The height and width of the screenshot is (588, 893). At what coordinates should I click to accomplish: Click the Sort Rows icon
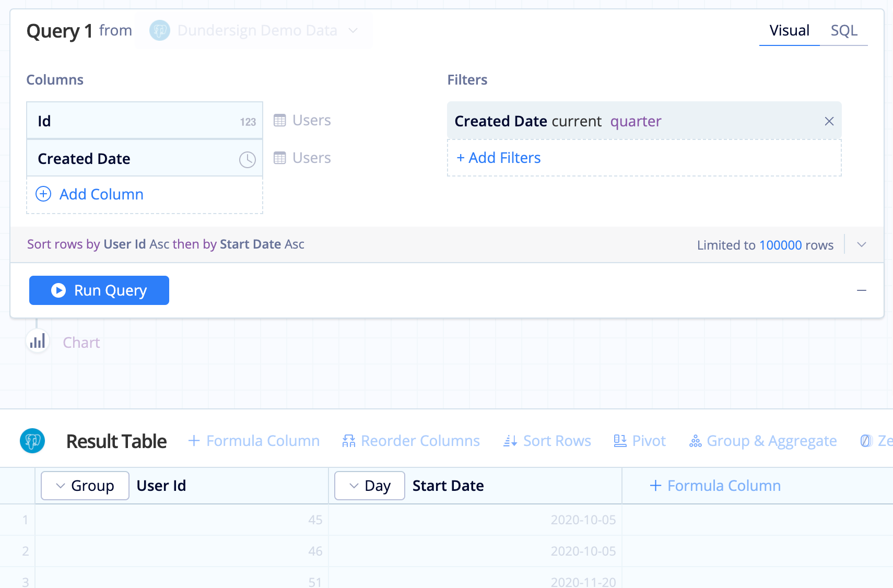click(510, 441)
